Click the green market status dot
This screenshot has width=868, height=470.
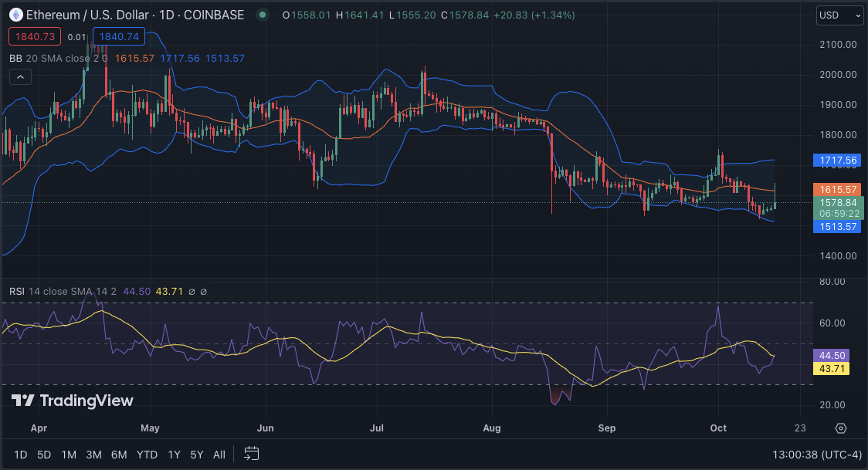[x=263, y=15]
